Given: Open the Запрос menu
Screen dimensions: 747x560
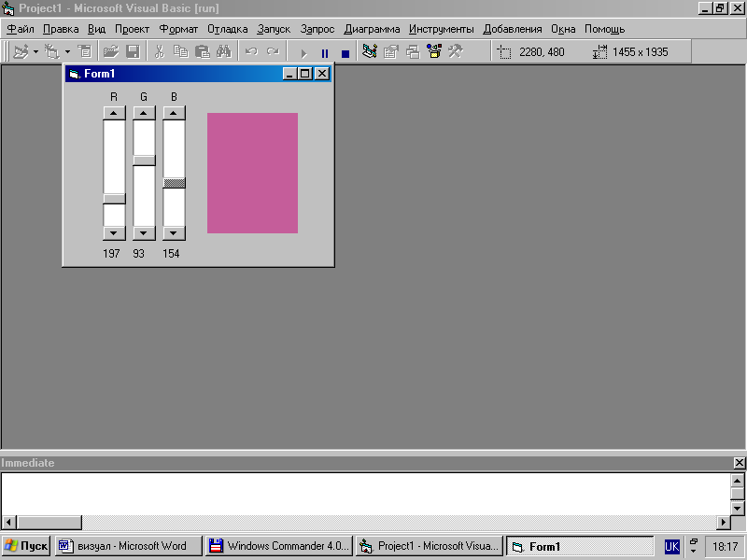Looking at the screenshot, I should pos(317,29).
